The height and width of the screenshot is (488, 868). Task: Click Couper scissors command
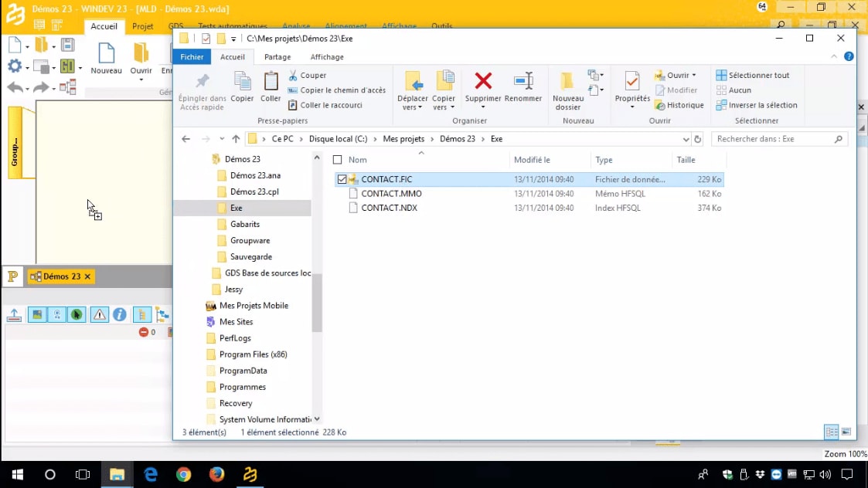coord(308,75)
